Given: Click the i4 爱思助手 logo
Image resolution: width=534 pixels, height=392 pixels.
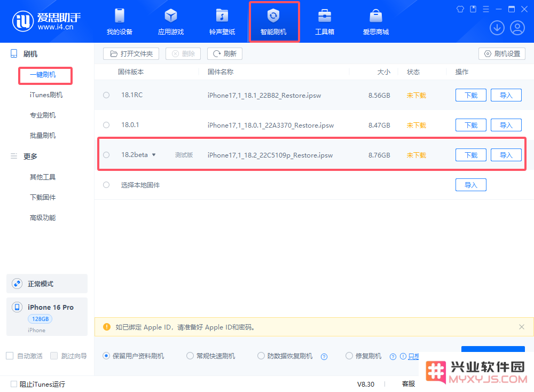Looking at the screenshot, I should 46,21.
